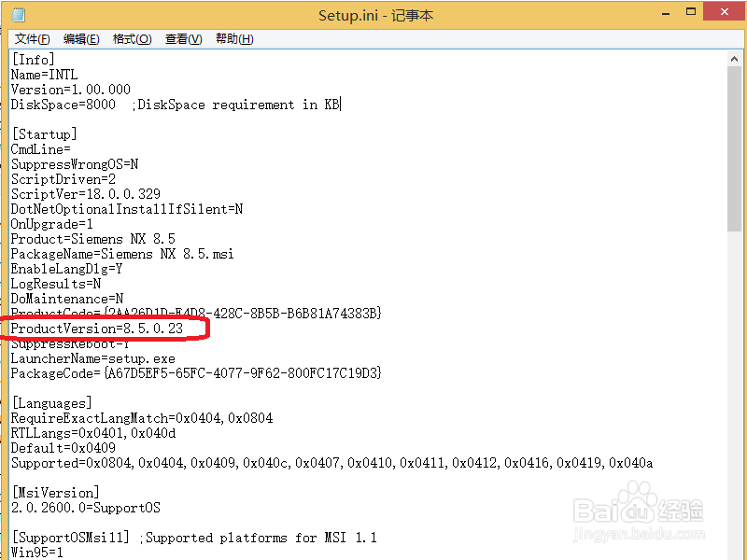Maximize the Notepad window
The height and width of the screenshot is (560, 747).
[691, 12]
